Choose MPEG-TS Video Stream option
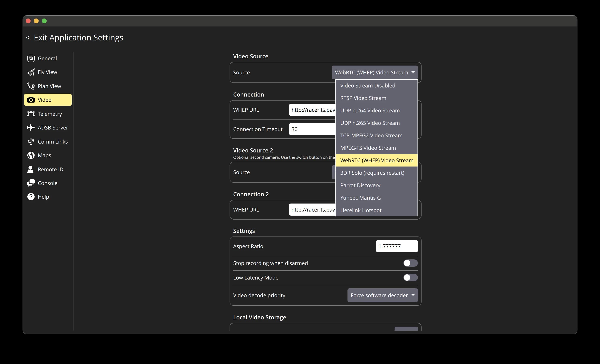The image size is (600, 364). 376,148
